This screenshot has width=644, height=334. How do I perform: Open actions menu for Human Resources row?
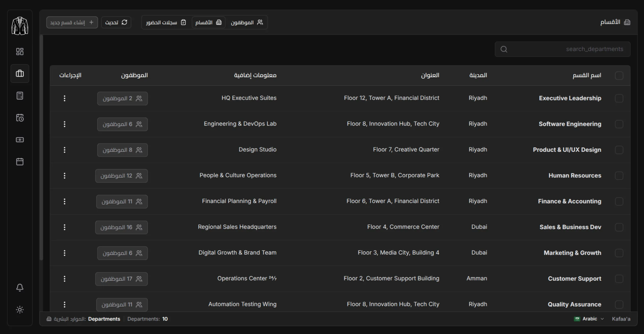pos(64,176)
